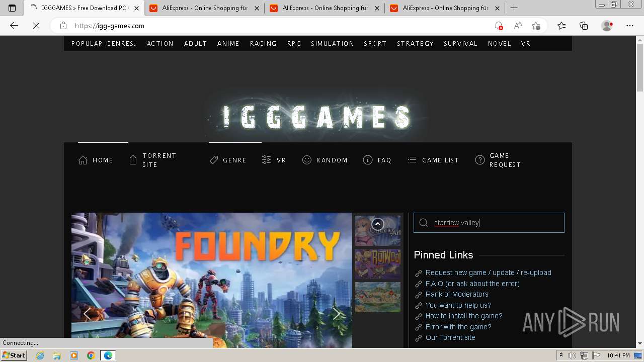Select SPORT genre
Screen dimensions: 644x362
375,44
